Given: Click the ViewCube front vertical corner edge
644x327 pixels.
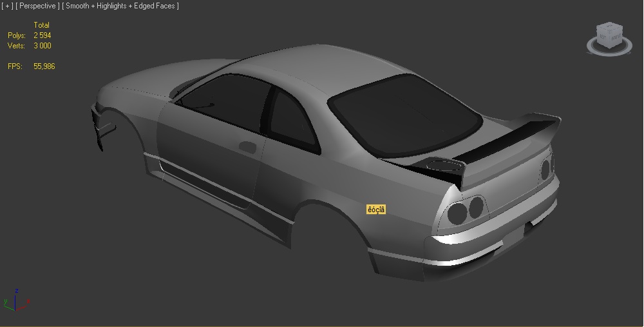Looking at the screenshot, I should (x=610, y=40).
